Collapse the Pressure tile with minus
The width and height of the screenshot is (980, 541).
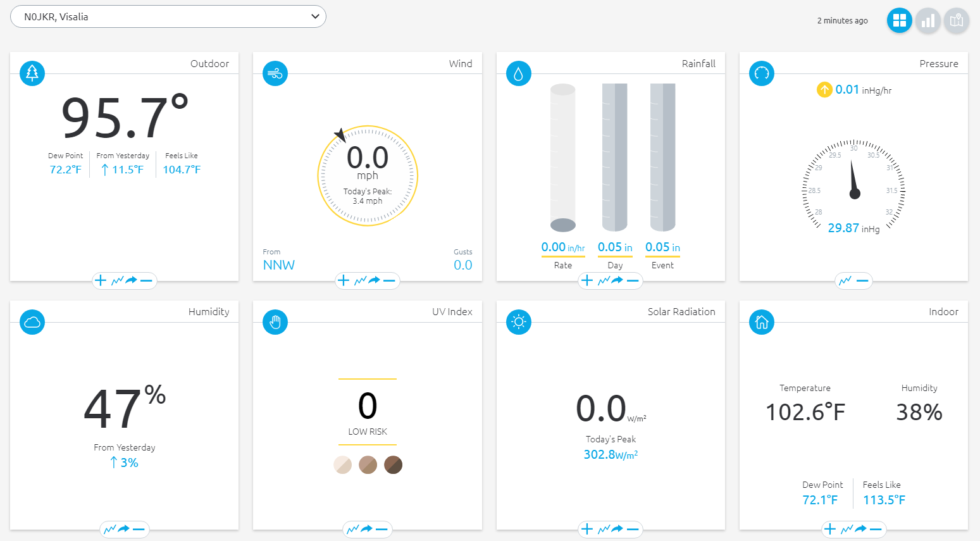point(862,280)
